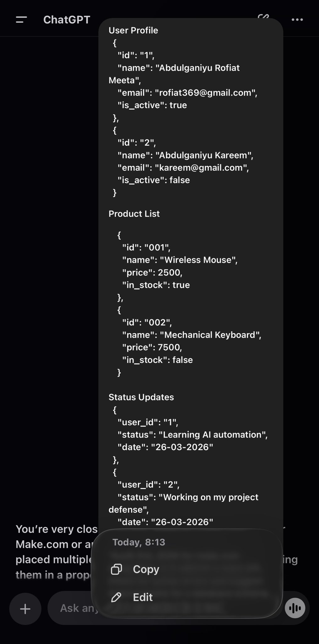Click the pencil edit icon

point(116,597)
